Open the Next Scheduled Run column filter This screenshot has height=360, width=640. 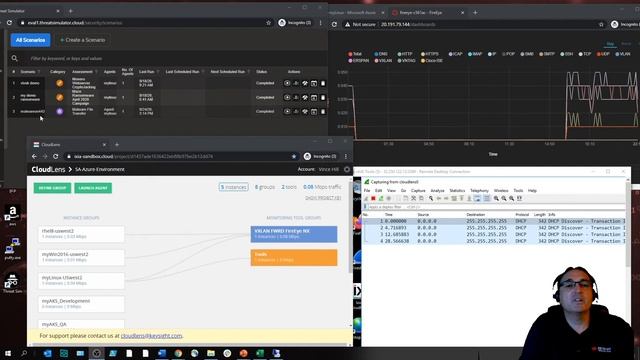pos(249,72)
